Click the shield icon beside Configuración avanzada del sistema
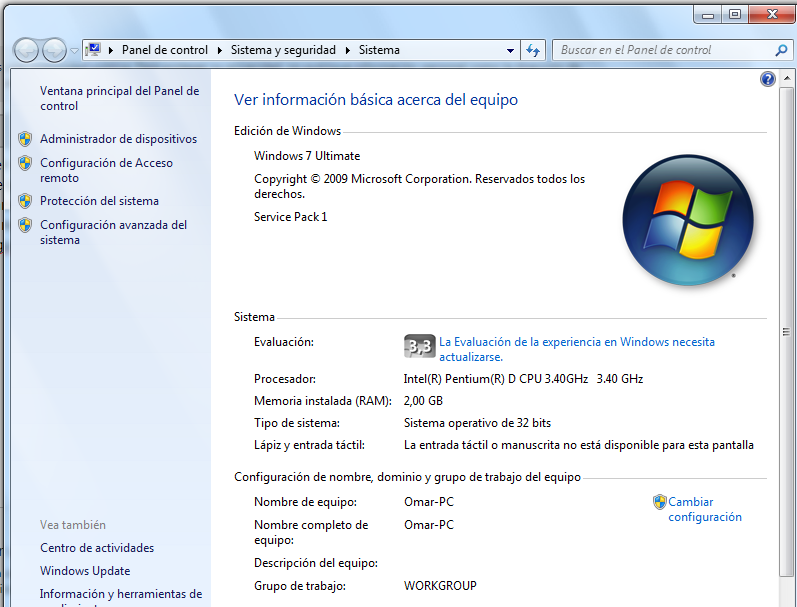The image size is (797, 607). tap(25, 225)
